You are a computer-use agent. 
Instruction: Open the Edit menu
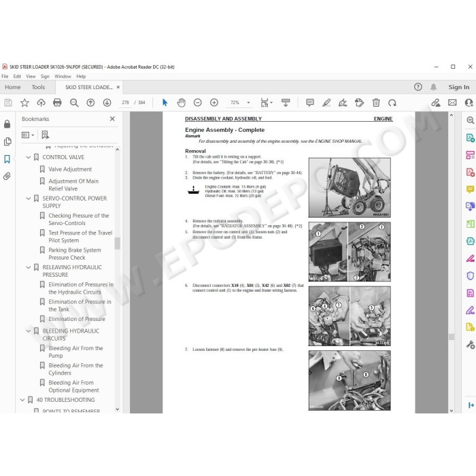coord(17,76)
